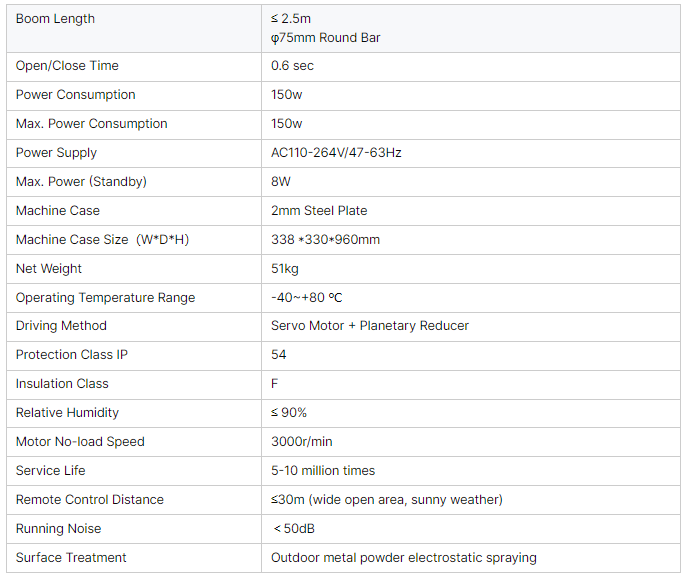Select the Outdoor metal powder electrostatic spraying text
Image resolution: width=688 pixels, height=584 pixels.
pyautogui.click(x=404, y=558)
